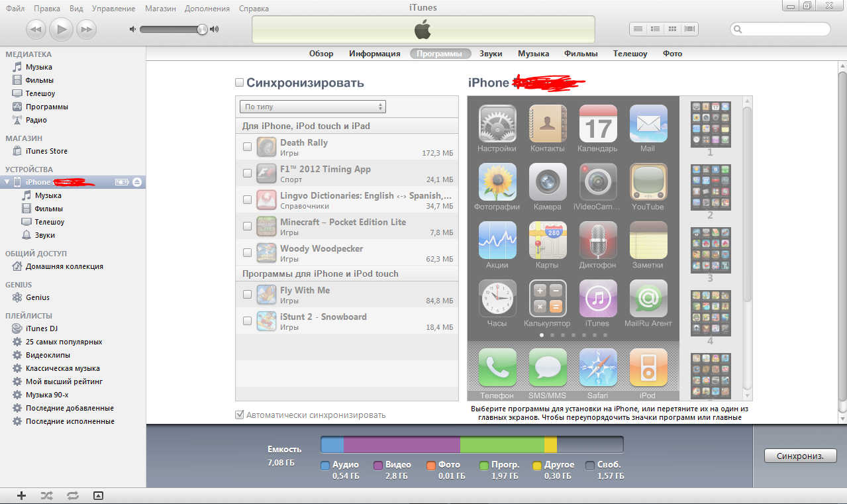Select home screen page 2 thumbnail
Image resolution: width=847 pixels, height=504 pixels.
click(711, 187)
